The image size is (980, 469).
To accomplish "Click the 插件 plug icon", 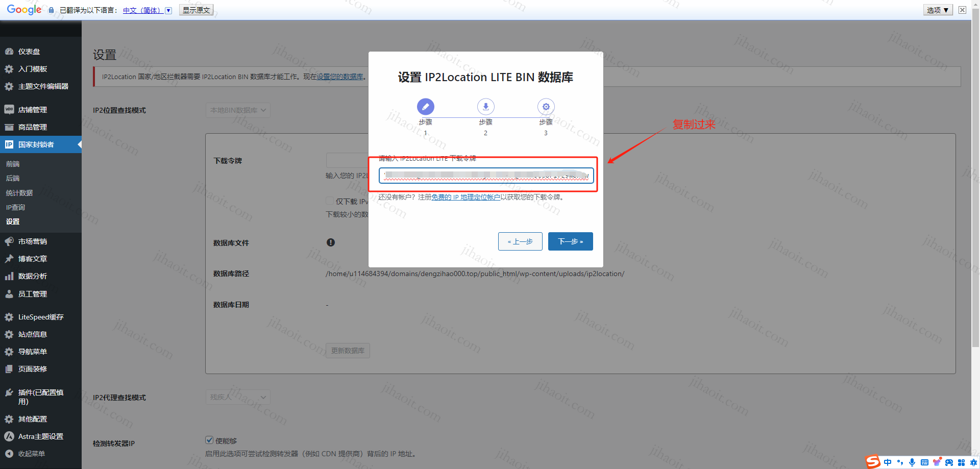I will click(9, 392).
